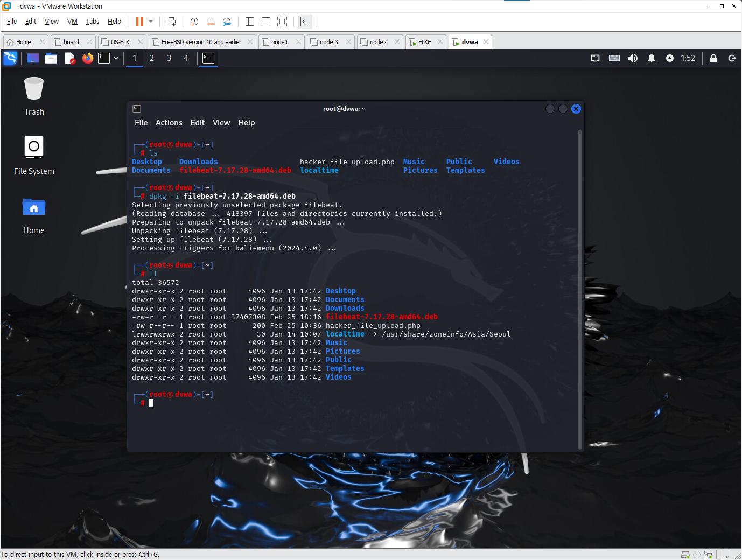Click the 1:52 panel clock
Image resolution: width=742 pixels, height=560 pixels.
coord(688,58)
